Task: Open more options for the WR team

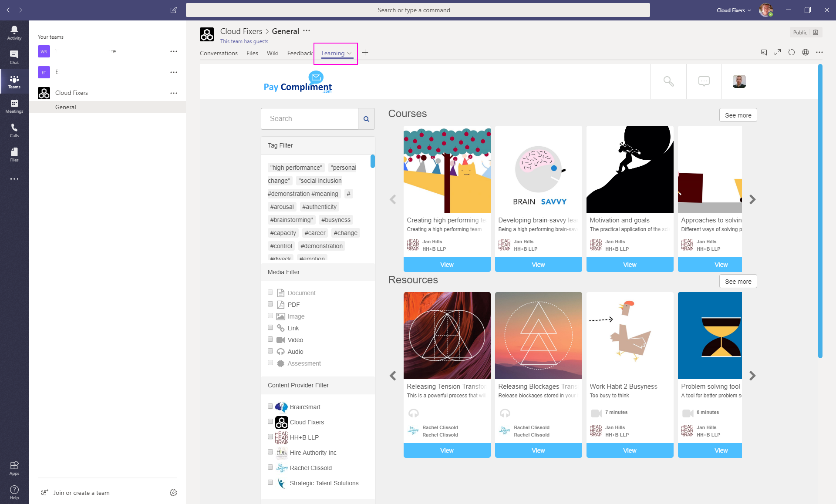Action: 174,51
